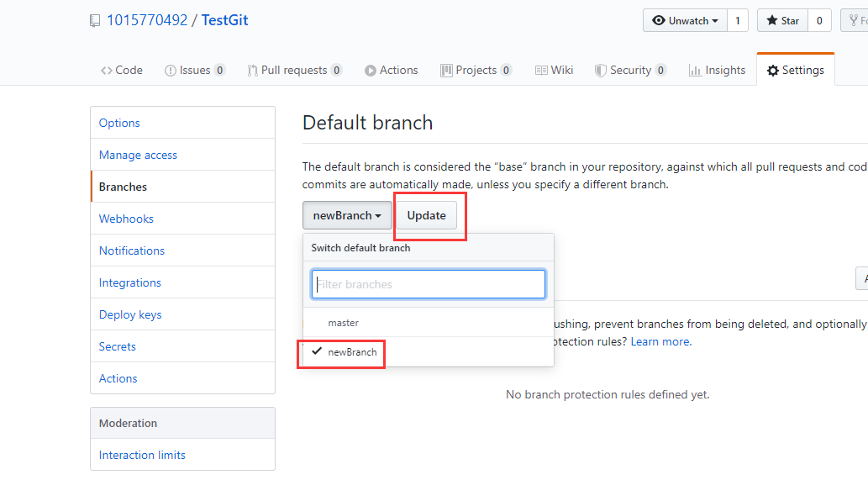Click the Security counter badge 0
The height and width of the screenshot is (480, 868).
coord(660,71)
